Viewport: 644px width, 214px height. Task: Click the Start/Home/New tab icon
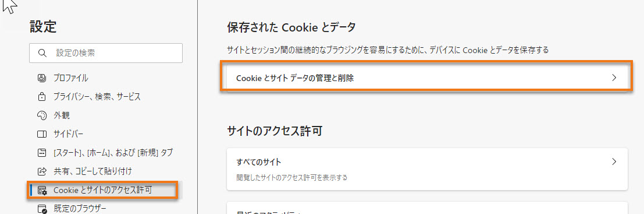[x=42, y=153]
